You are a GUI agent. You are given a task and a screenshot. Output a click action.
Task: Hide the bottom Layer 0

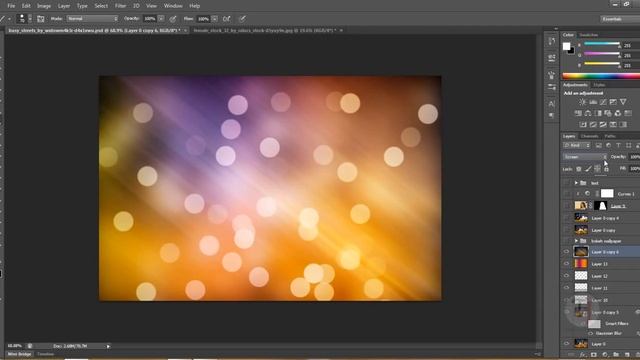567,344
